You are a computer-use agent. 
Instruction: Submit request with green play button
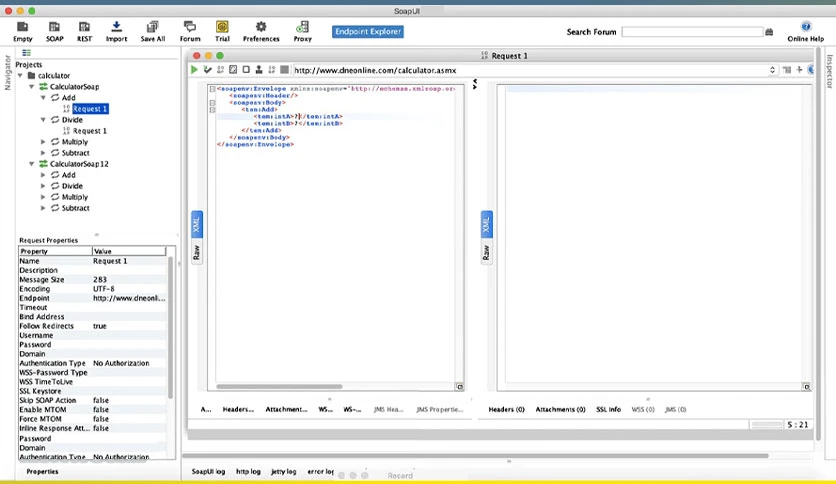194,70
